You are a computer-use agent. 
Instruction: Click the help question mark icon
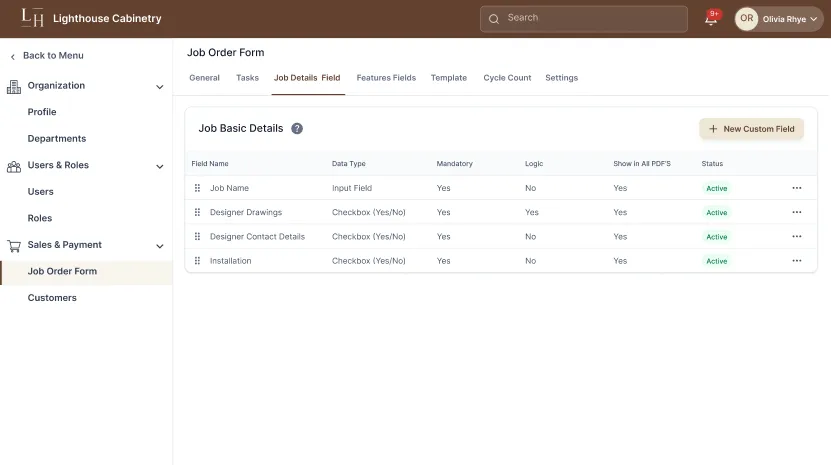pyautogui.click(x=297, y=129)
